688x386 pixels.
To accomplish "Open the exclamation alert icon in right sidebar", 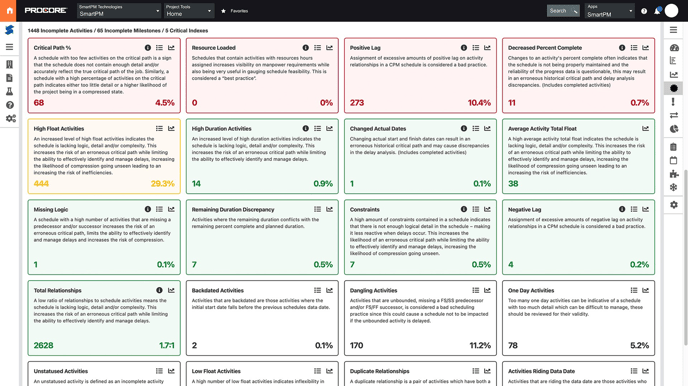I will click(674, 102).
